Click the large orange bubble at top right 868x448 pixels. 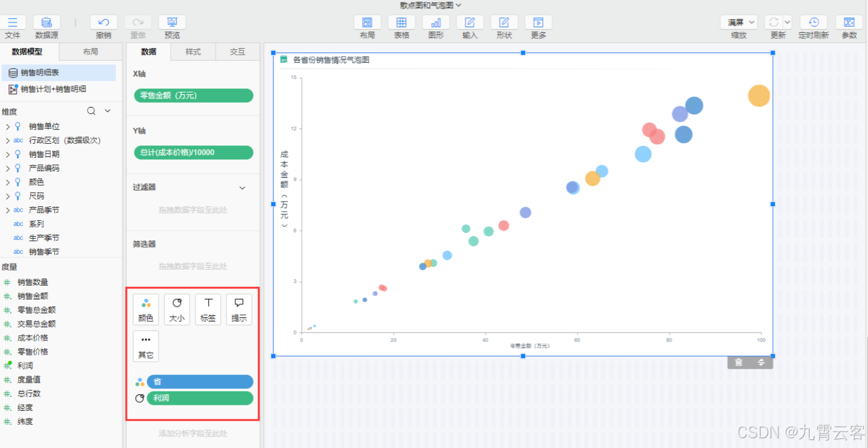(x=759, y=96)
